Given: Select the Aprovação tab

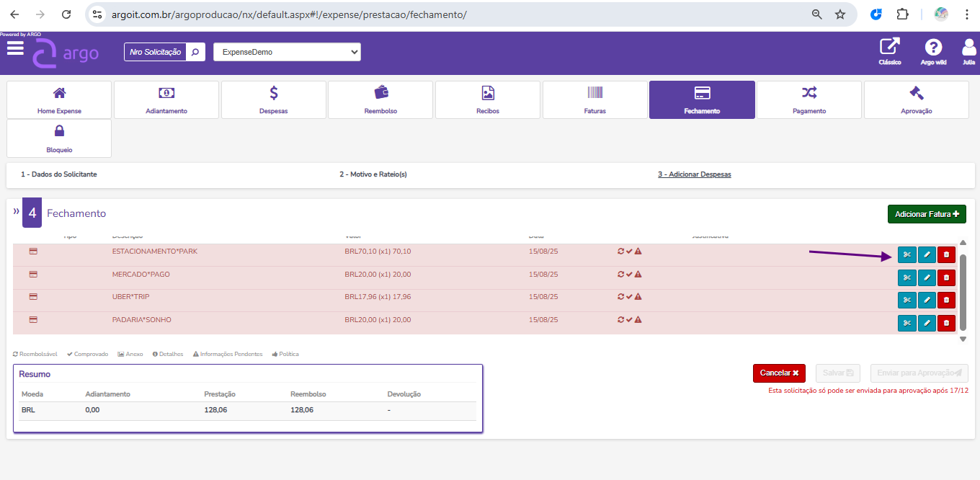Looking at the screenshot, I should 916,99.
